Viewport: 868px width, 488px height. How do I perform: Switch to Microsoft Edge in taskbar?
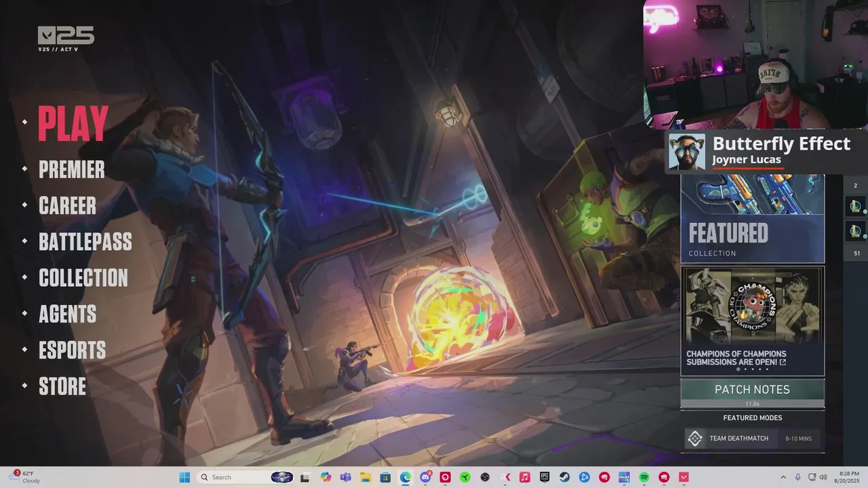point(406,477)
